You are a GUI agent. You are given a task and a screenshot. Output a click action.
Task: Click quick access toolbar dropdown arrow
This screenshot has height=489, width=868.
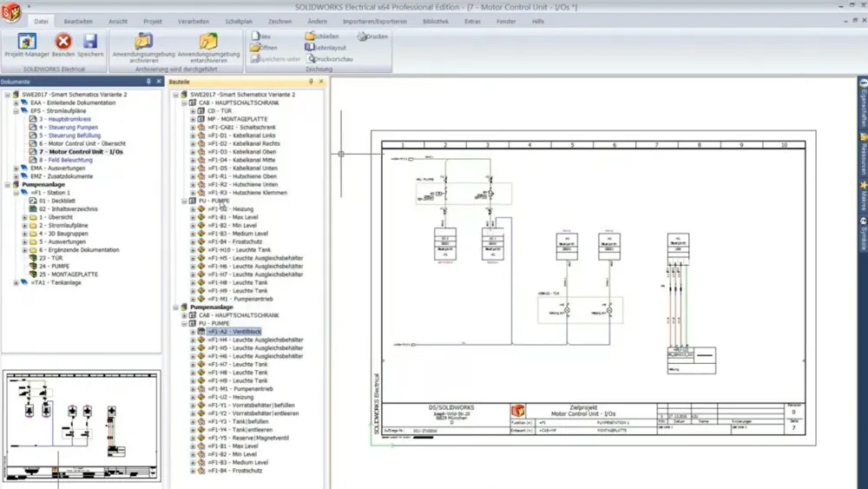(x=29, y=7)
